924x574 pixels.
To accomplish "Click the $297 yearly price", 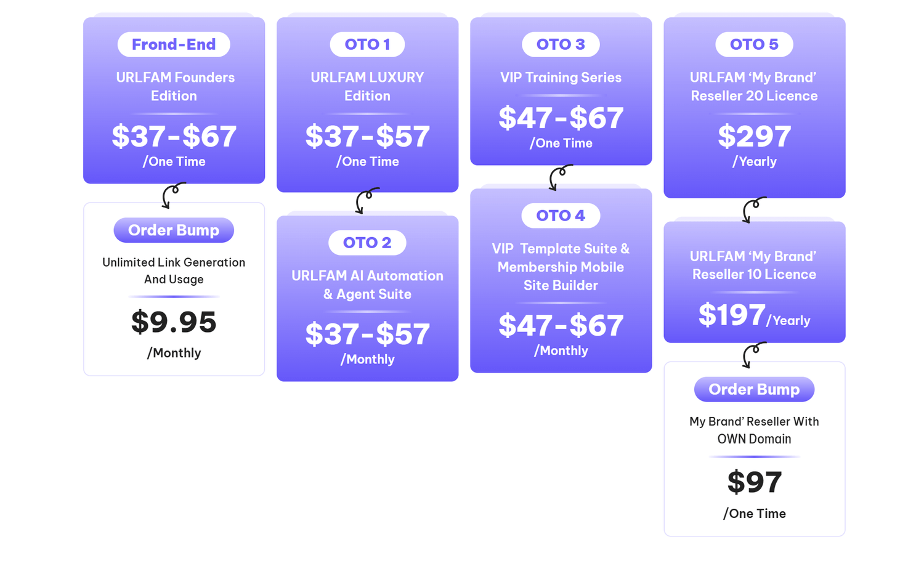I will [x=754, y=136].
